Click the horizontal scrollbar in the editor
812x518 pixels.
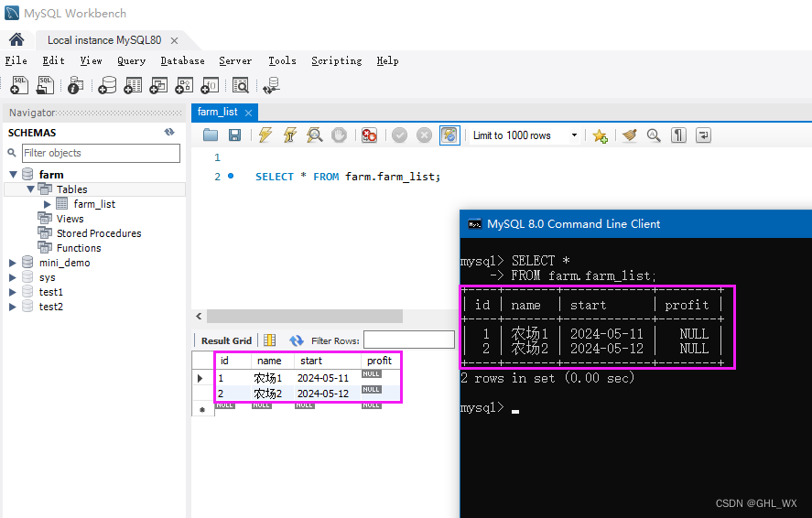[305, 316]
